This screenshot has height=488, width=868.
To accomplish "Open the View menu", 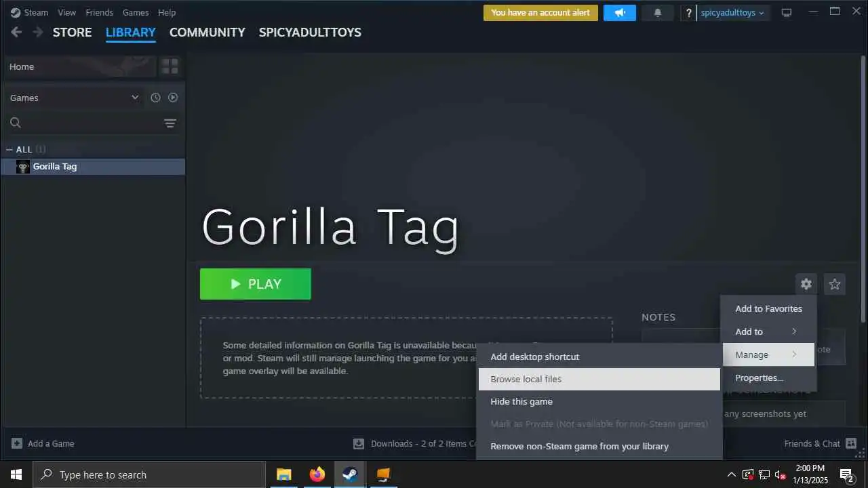I will [67, 12].
